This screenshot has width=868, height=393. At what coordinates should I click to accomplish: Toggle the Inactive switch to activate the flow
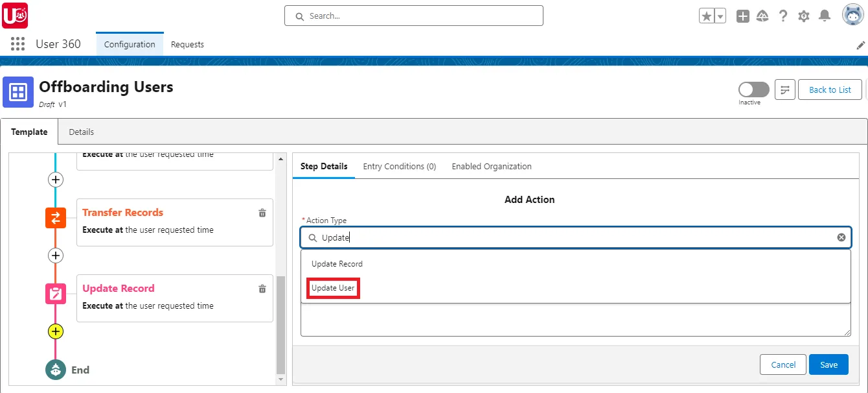[x=753, y=89]
